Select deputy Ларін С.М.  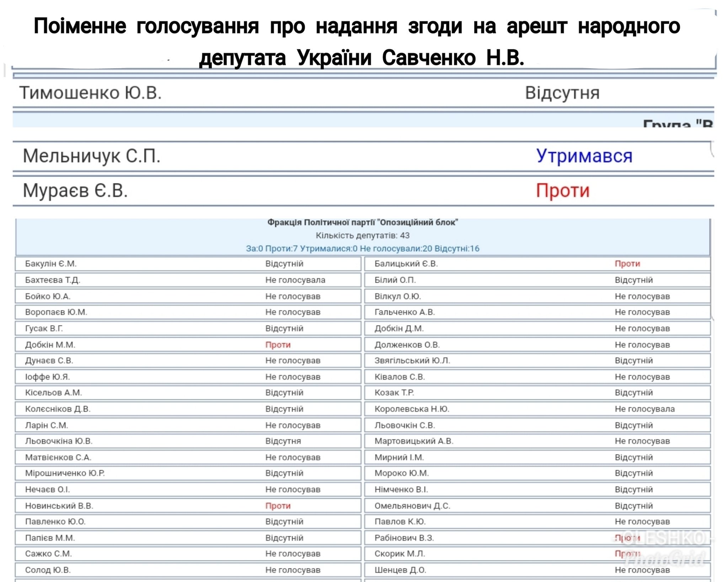point(46,425)
